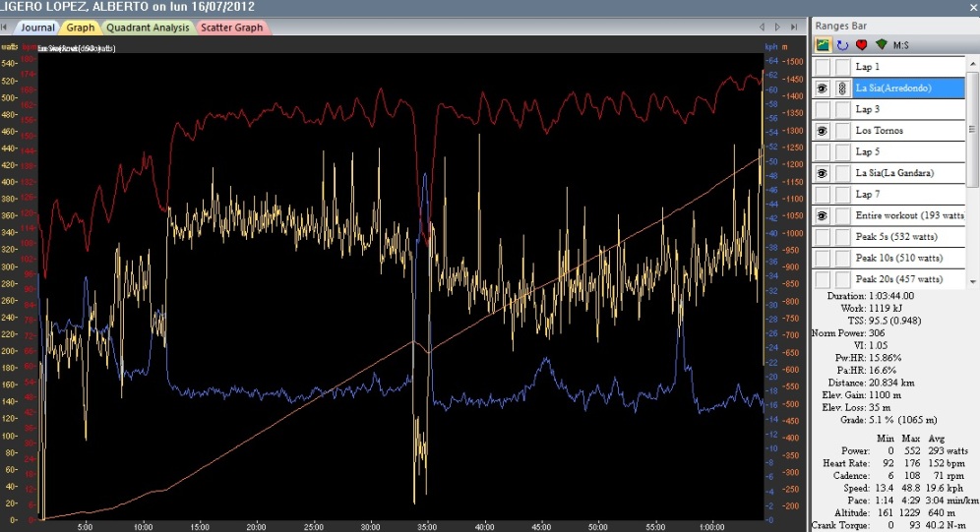The image size is (980, 532).
Task: Toggle visibility of Entire workout range
Action: click(823, 216)
